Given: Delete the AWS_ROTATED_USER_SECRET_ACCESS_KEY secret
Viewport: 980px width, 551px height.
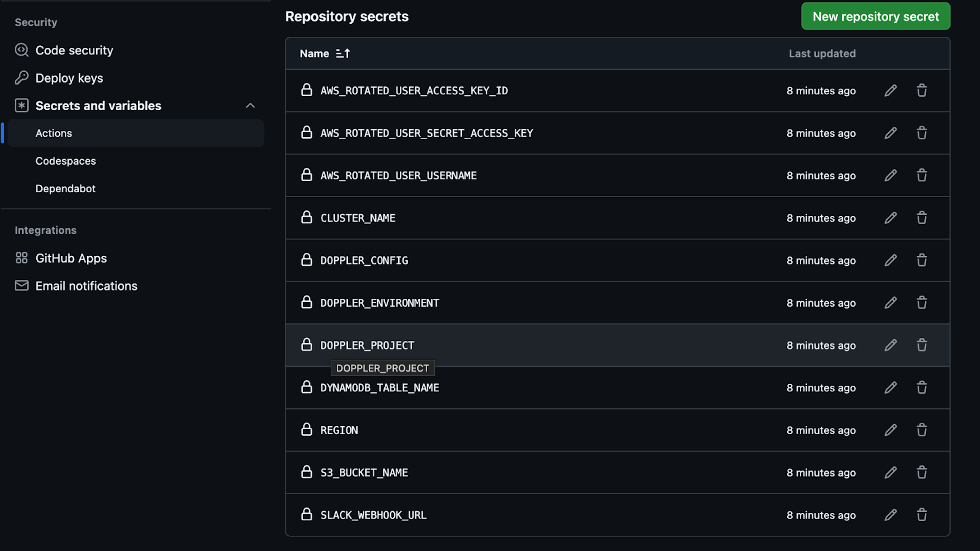Looking at the screenshot, I should pos(922,133).
